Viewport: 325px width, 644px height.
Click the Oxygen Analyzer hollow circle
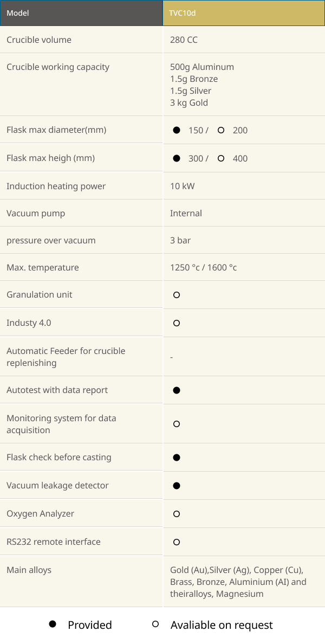[x=177, y=514]
